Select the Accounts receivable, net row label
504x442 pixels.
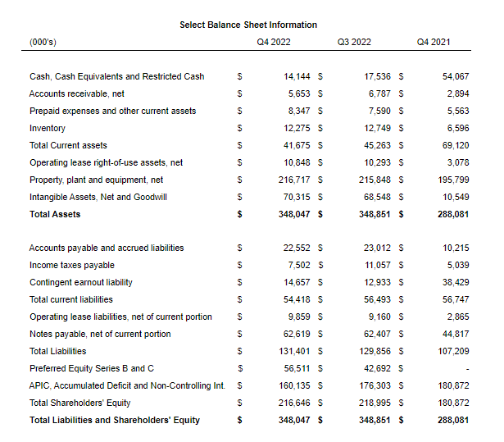pyautogui.click(x=76, y=93)
